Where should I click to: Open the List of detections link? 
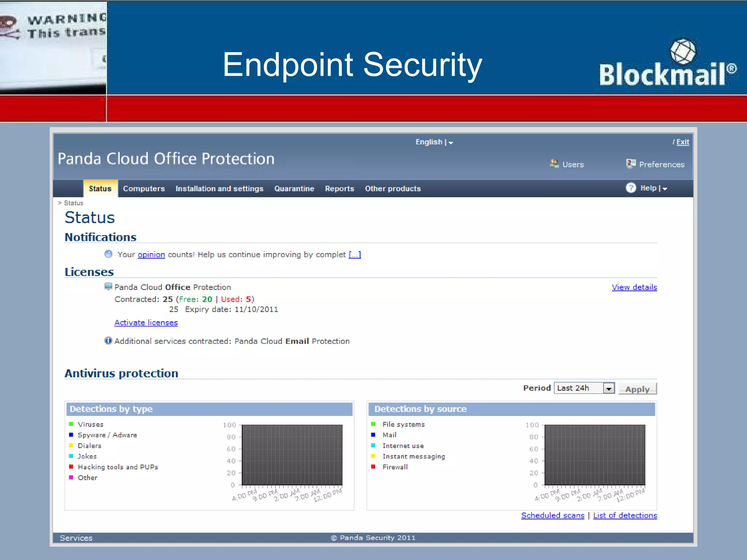pos(625,516)
